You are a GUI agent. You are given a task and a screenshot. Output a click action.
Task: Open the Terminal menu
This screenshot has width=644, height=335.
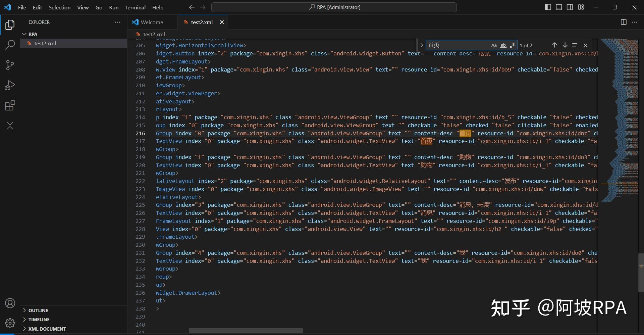135,7
